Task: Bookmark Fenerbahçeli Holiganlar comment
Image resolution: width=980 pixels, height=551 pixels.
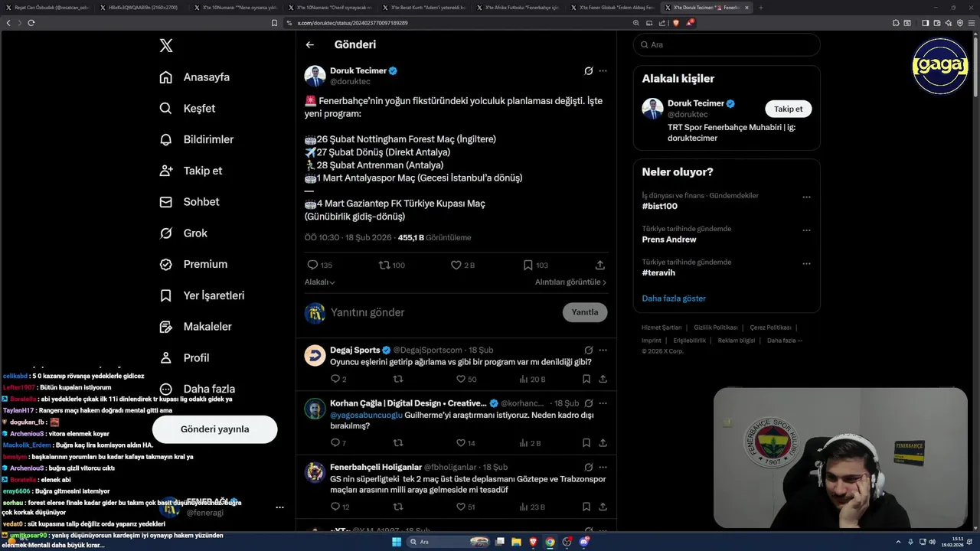Action: coord(586,507)
